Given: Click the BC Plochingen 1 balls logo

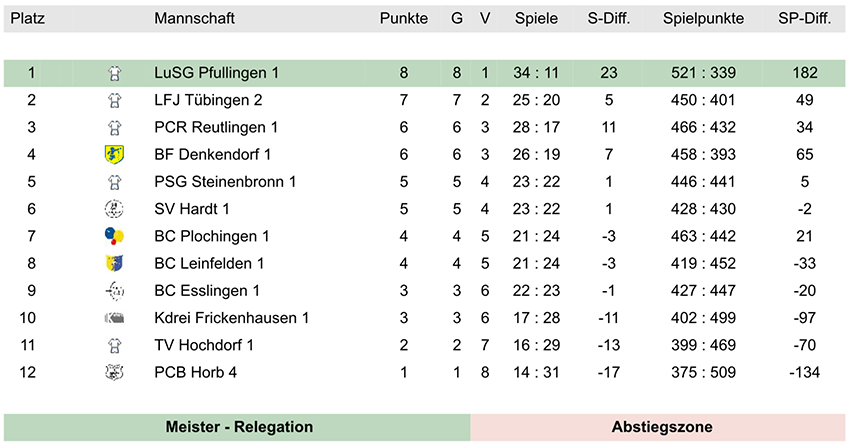Looking at the screenshot, I should coord(114,236).
